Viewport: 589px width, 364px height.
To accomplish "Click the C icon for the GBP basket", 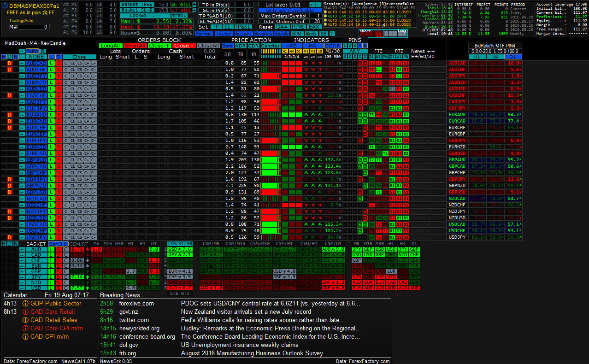I will (66, 271).
